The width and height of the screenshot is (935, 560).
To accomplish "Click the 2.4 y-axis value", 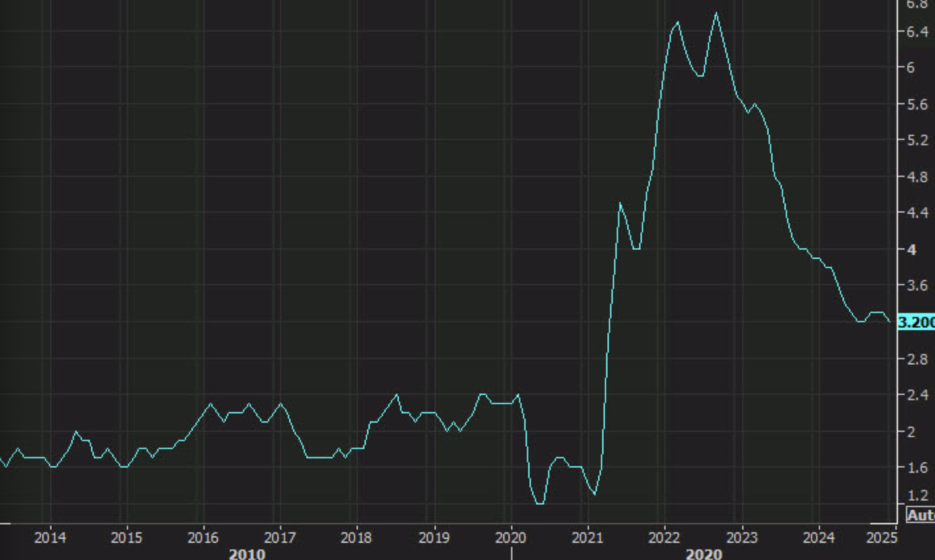I will (x=917, y=395).
